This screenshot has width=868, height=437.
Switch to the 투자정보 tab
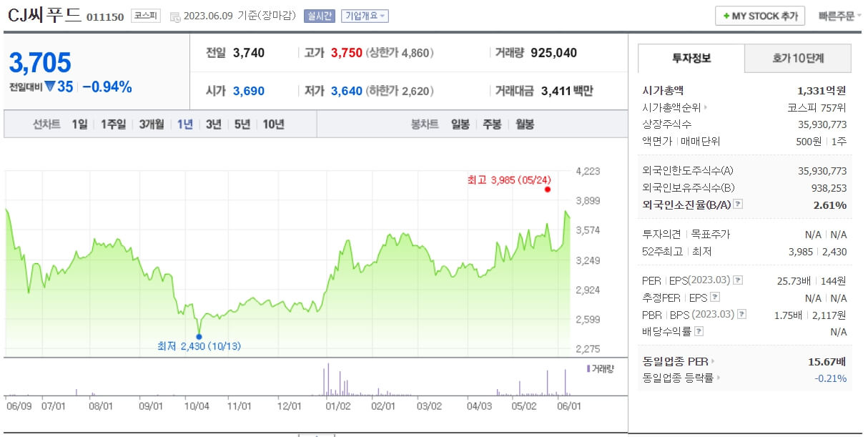pyautogui.click(x=691, y=59)
